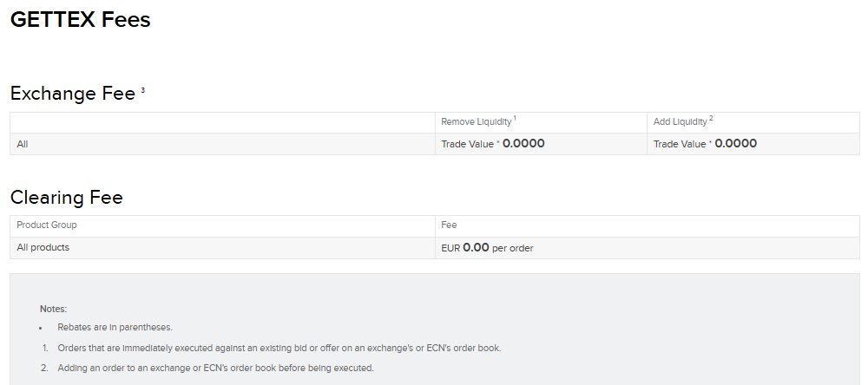Click 'Rebates are in parentheses' bullet note
Viewport: 868px width, 385px height.
(115, 328)
